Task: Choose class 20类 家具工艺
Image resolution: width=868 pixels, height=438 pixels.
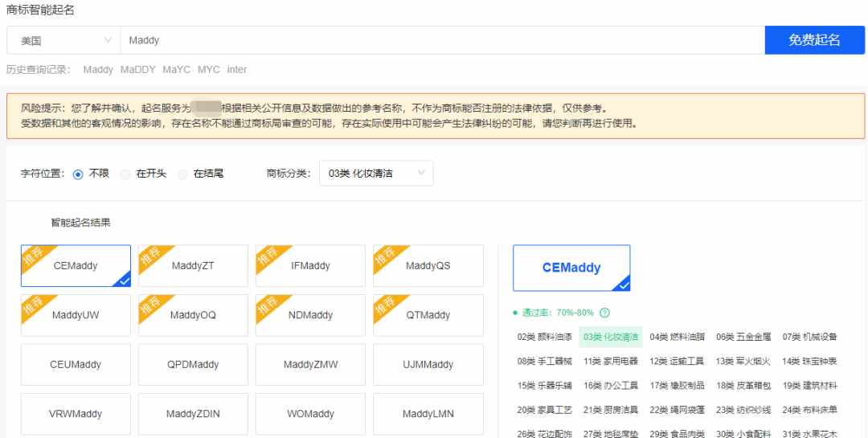Action: [545, 410]
